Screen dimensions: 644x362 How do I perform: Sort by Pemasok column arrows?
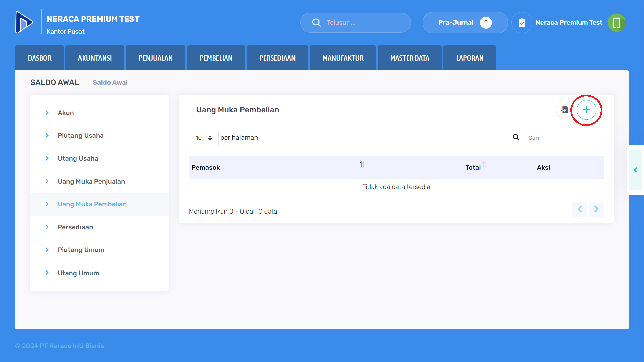pos(362,164)
